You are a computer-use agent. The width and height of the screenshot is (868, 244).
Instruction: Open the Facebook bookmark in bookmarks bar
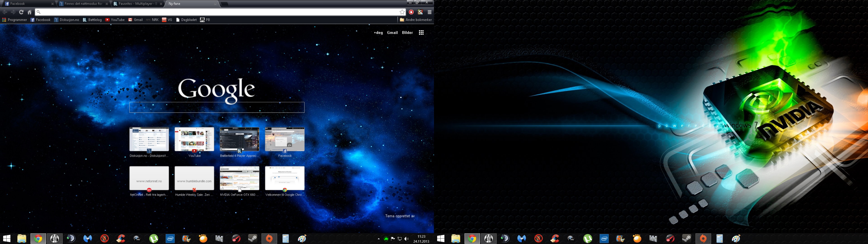pos(40,20)
